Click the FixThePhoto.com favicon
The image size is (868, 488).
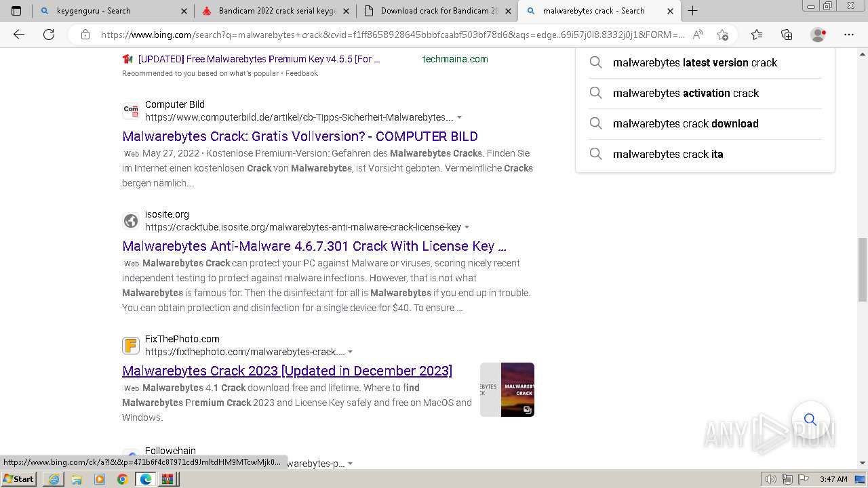(131, 345)
